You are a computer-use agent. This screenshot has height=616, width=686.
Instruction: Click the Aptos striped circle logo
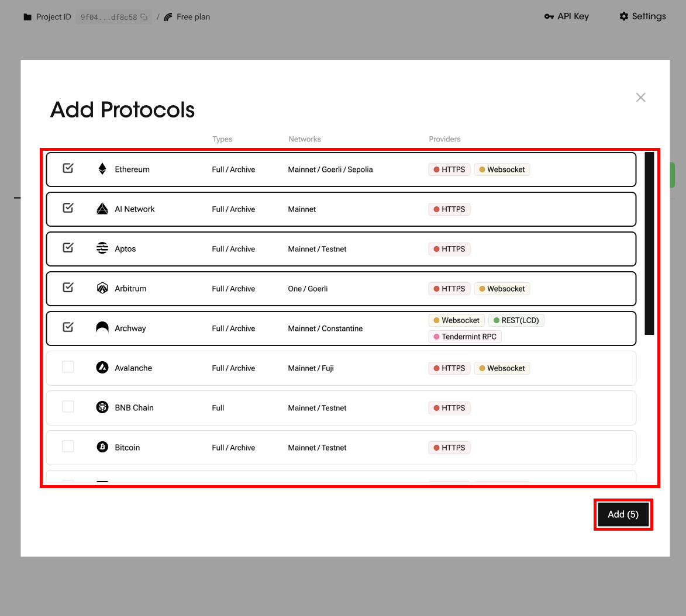(102, 248)
